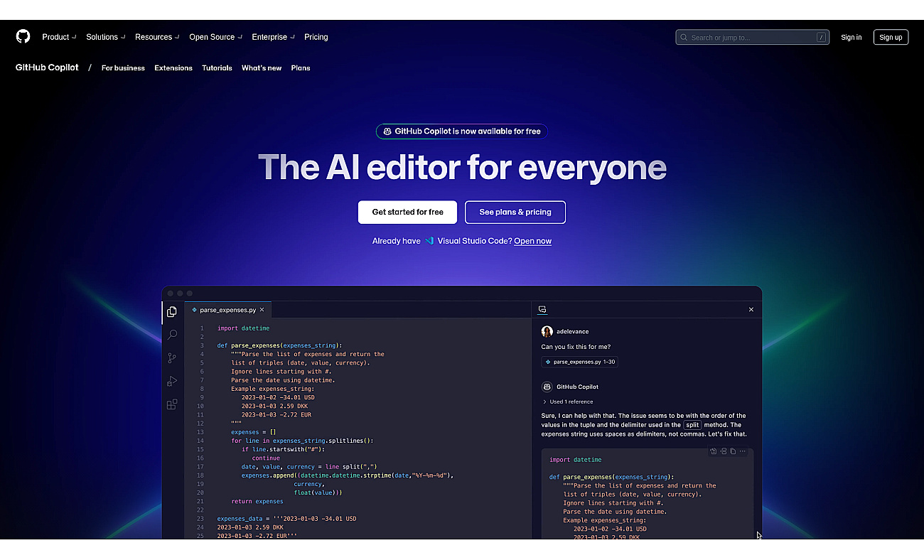Open the Pricing page
Image resolution: width=924 pixels, height=560 pixels.
[x=316, y=37]
